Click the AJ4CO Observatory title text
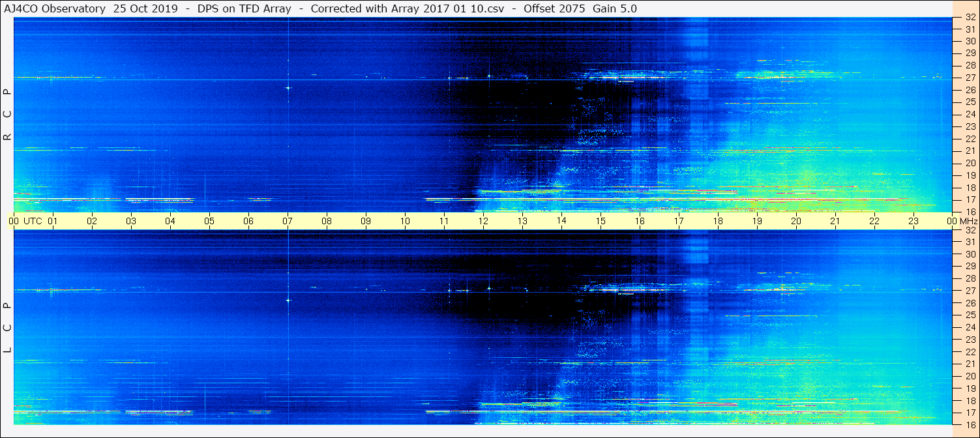980x438 pixels. coord(55,8)
